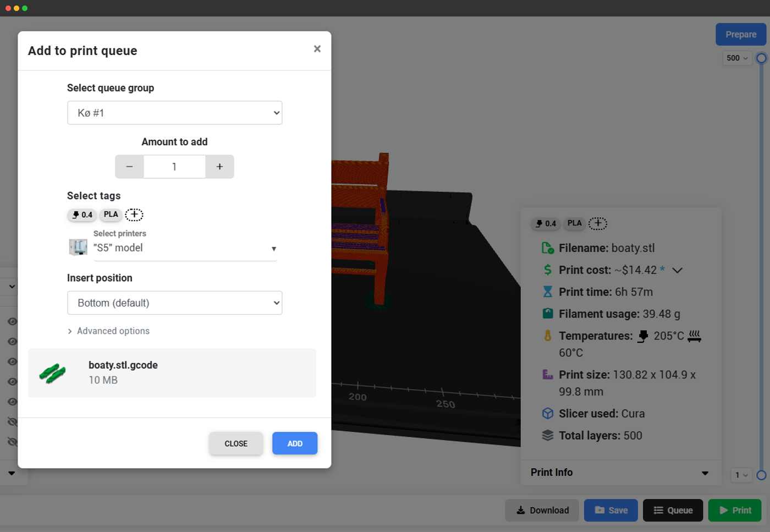The height and width of the screenshot is (532, 770).
Task: Click the green Print button
Action: [x=735, y=511]
